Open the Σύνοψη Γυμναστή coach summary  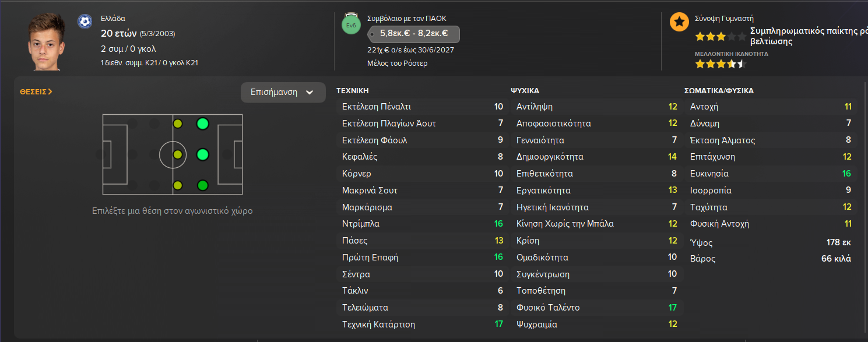click(x=724, y=19)
